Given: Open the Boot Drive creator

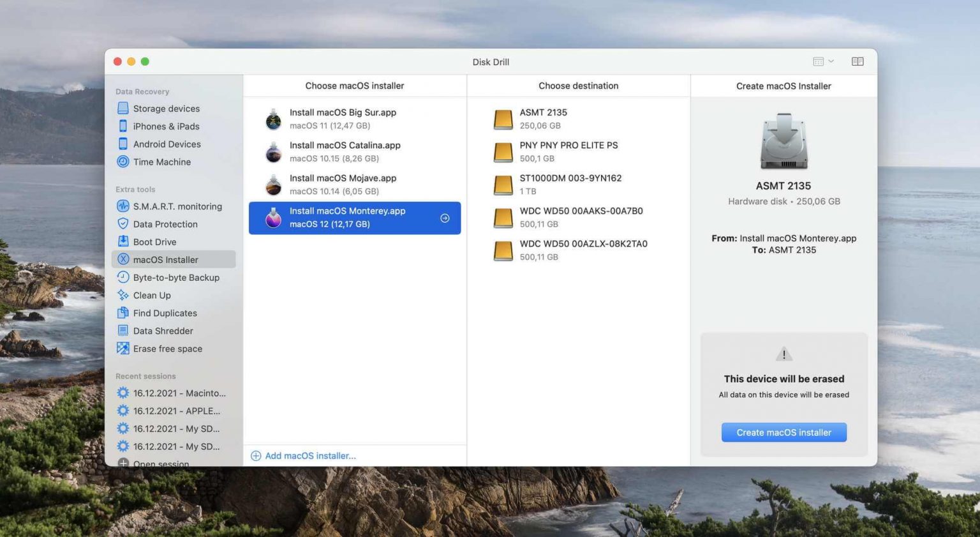Looking at the screenshot, I should 154,241.
